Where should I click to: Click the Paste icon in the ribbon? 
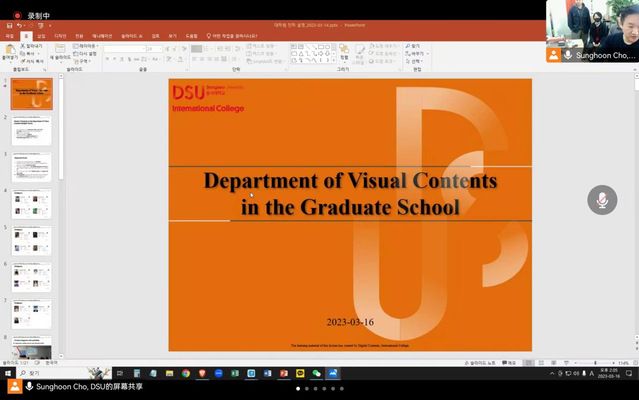tap(9, 53)
